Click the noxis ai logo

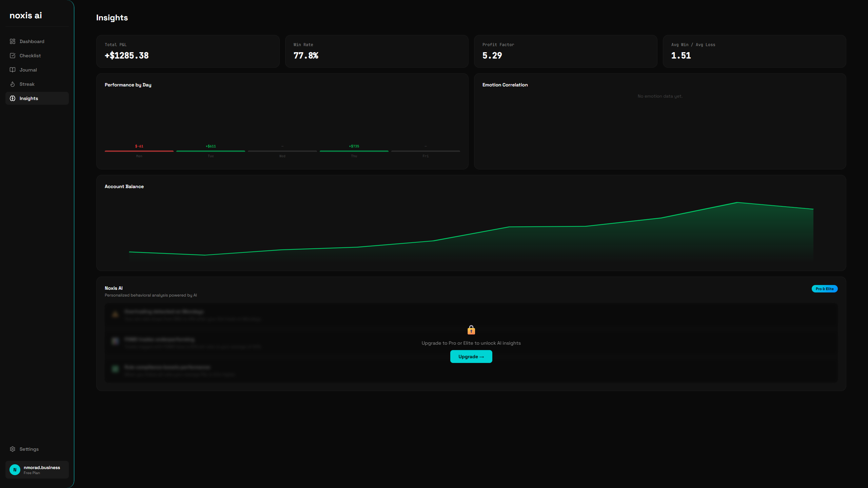[x=26, y=15]
